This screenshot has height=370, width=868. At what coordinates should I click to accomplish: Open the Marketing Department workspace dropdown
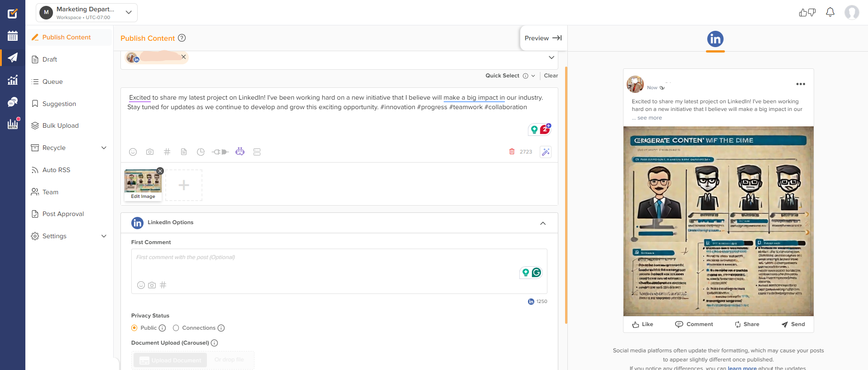tap(86, 13)
